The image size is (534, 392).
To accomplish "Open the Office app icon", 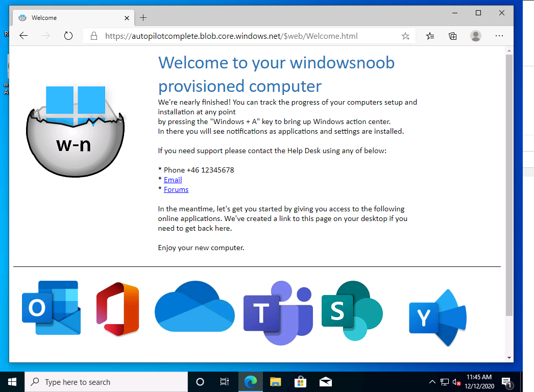I will point(118,309).
